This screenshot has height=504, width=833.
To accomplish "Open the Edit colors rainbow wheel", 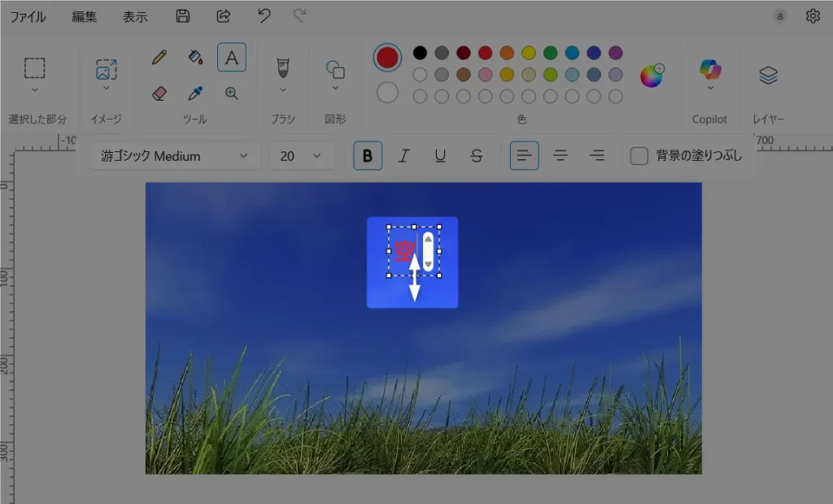I will [x=652, y=76].
